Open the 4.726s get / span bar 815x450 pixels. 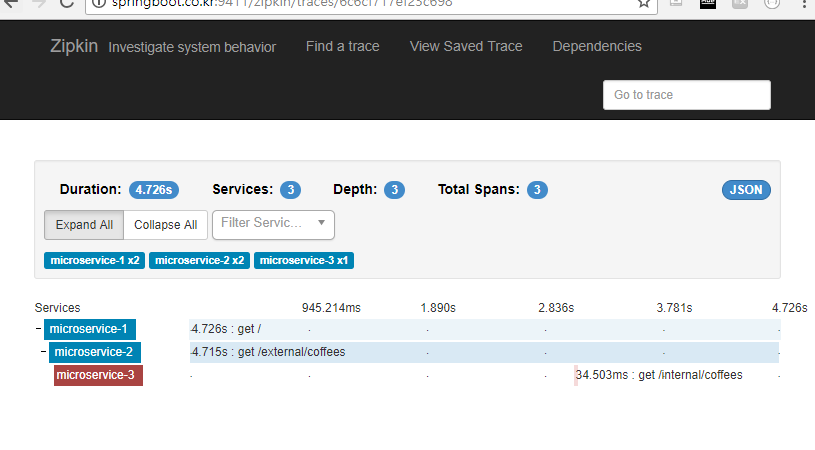(x=484, y=329)
